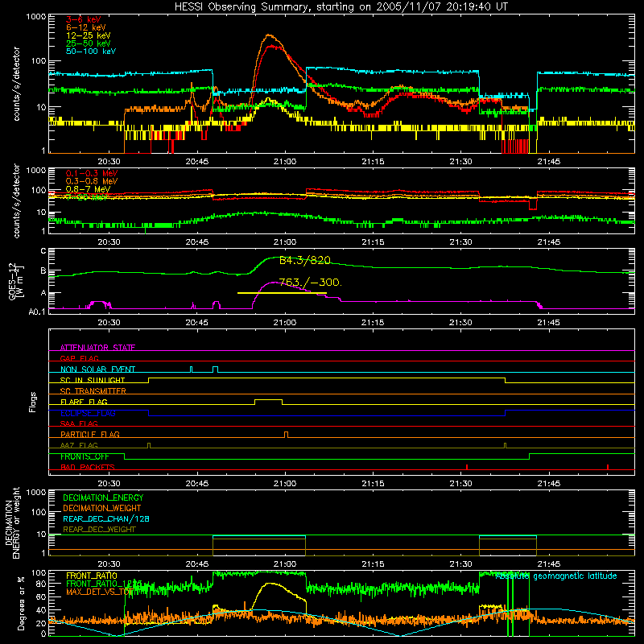Click 21:30 tick label under the decimation panel

coord(460,564)
